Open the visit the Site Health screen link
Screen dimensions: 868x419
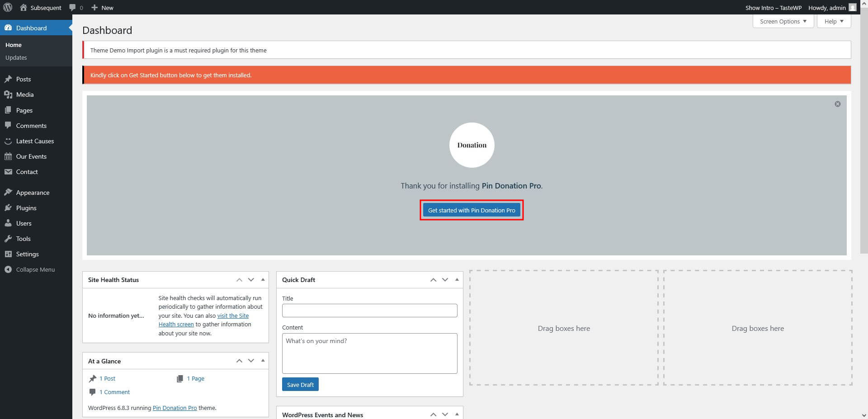(x=232, y=316)
